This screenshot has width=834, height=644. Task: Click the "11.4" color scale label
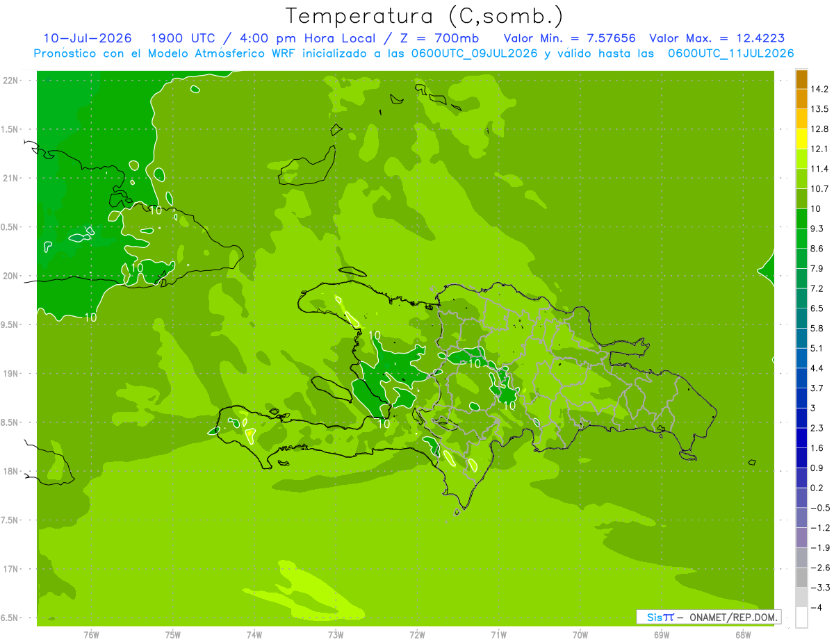point(819,169)
